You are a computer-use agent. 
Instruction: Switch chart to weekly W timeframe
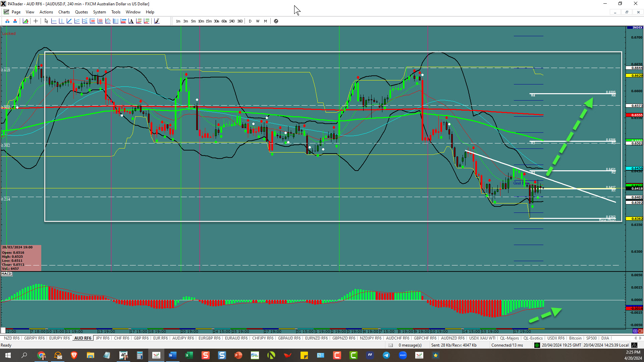point(258,21)
